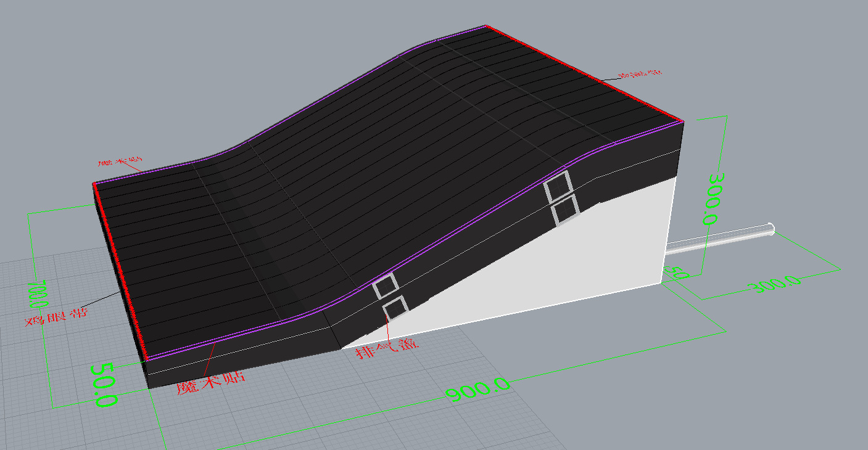The image size is (868, 450).
Task: Click the red 魔术贴 annotation label
Action: (210, 382)
